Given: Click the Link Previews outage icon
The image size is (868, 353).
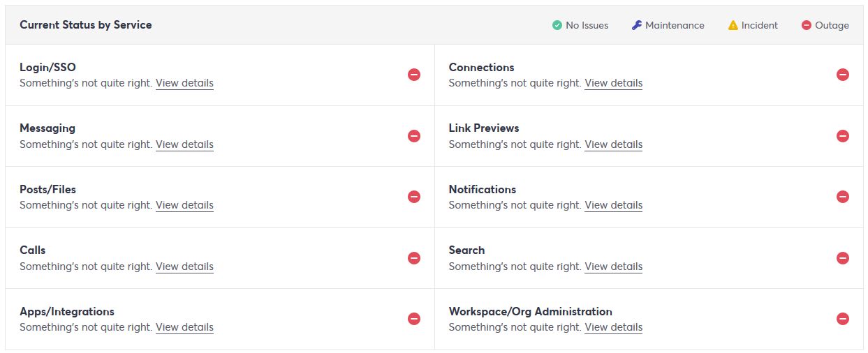Looking at the screenshot, I should coord(843,136).
